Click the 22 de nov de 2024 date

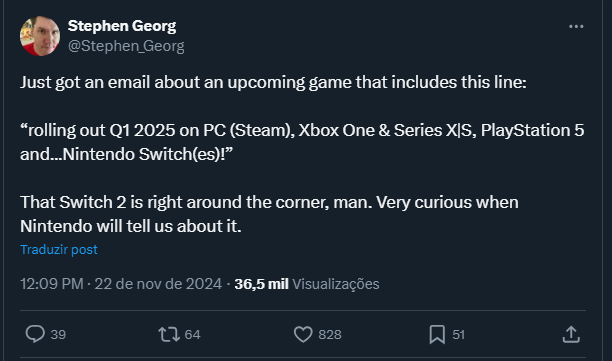[x=158, y=284]
